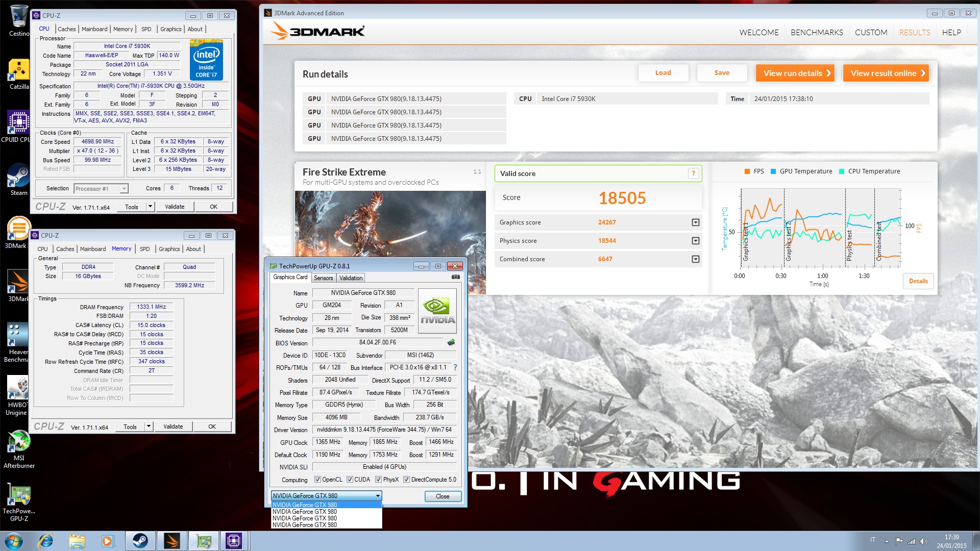
Task: Open the Recycle Bin (Cestino) desktop icon
Action: point(19,20)
